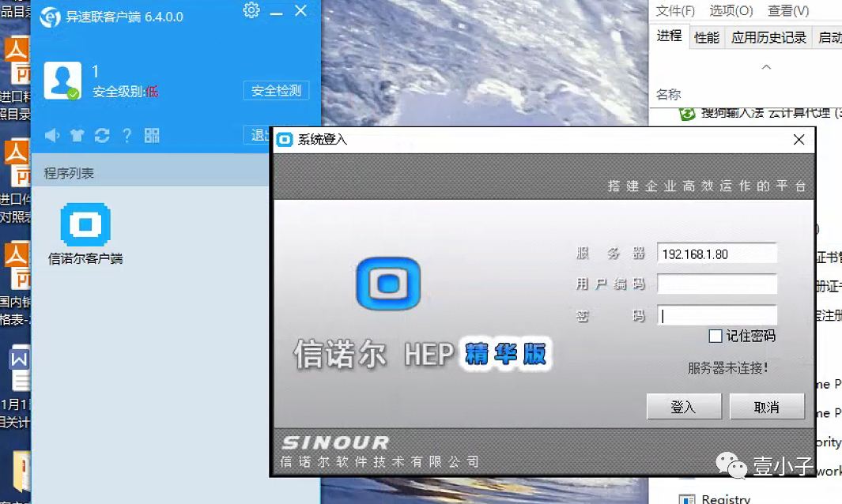This screenshot has width=842, height=504.
Task: Click the 退出 button in 异速联 client
Action: tap(259, 135)
